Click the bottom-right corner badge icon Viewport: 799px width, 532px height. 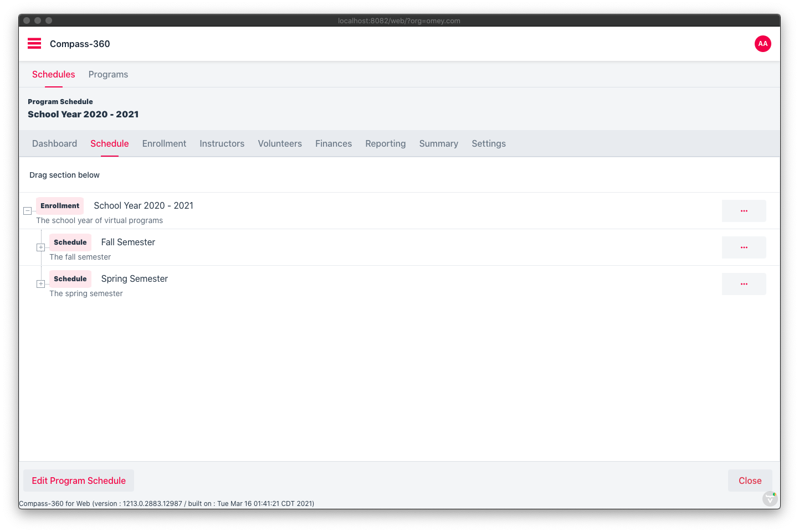[x=770, y=499]
